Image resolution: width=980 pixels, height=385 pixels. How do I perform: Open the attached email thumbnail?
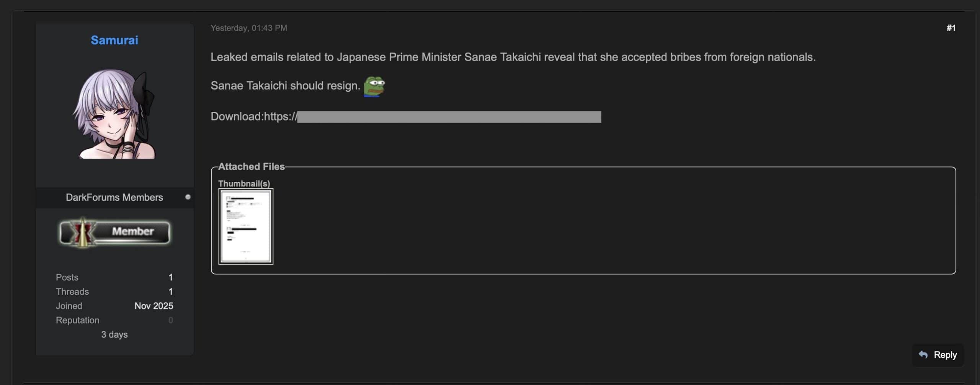(x=246, y=226)
